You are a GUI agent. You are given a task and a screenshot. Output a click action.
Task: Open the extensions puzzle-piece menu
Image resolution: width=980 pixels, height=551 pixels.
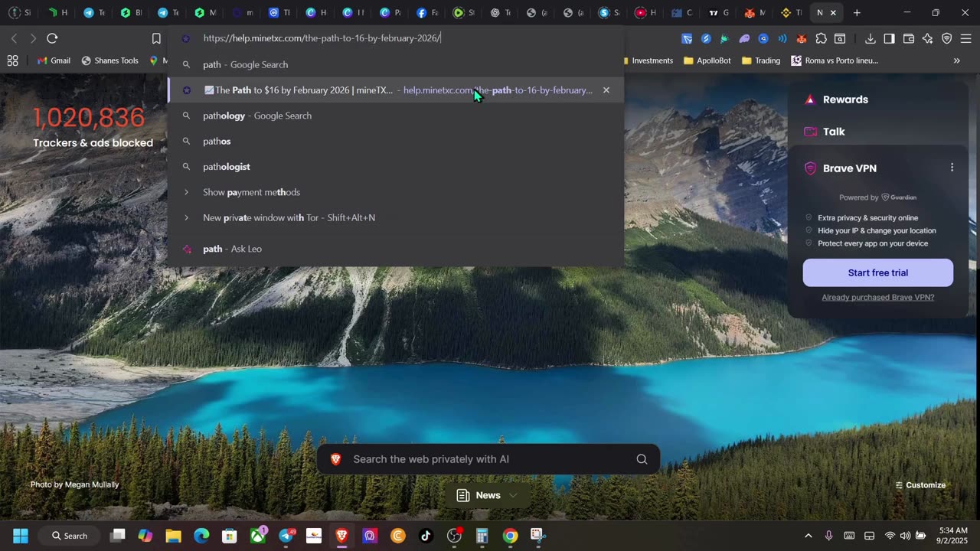[x=822, y=38]
